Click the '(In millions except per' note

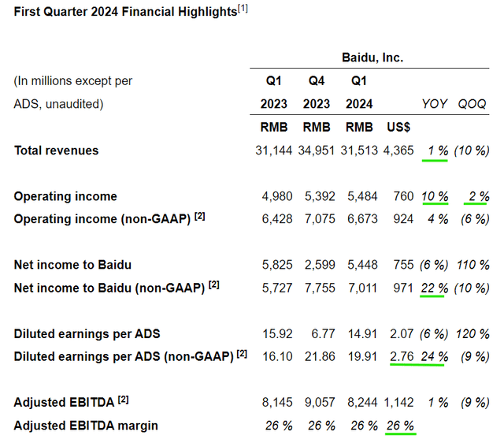73,81
